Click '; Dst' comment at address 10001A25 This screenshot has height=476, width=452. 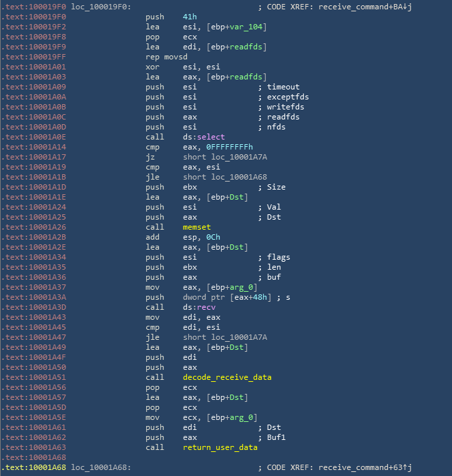269,217
